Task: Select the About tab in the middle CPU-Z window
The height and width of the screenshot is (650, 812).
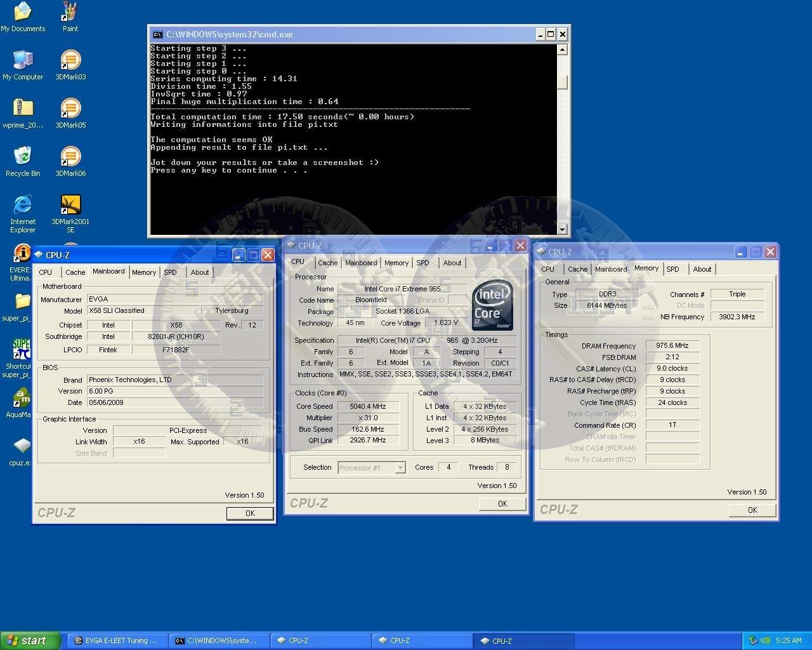Action: coord(452,263)
